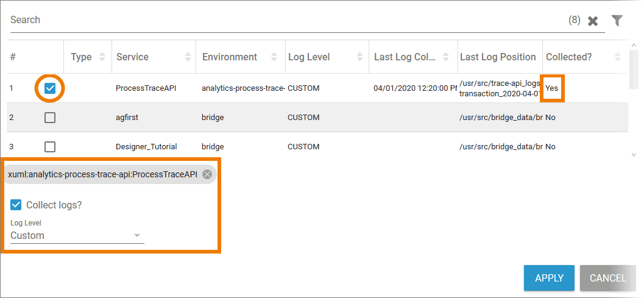This screenshot has height=298, width=644.
Task: Uncheck the ProcessTraceAPI row checkbox
Action: pyautogui.click(x=50, y=88)
